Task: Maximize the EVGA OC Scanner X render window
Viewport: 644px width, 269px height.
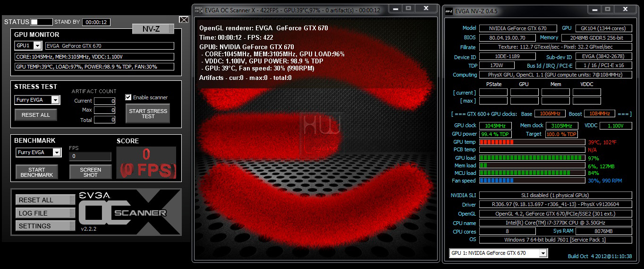Action: [408, 9]
